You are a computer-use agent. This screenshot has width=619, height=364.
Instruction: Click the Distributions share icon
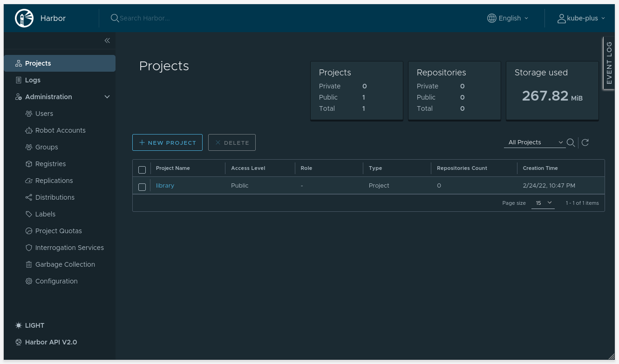[29, 197]
